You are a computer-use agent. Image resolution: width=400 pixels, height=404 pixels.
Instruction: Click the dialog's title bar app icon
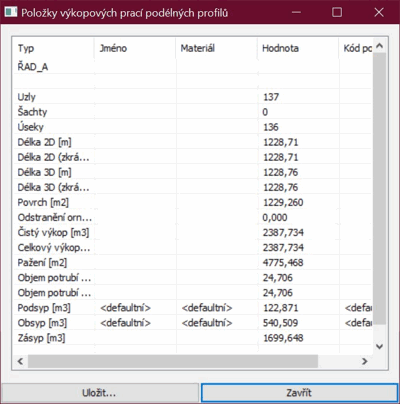point(11,12)
